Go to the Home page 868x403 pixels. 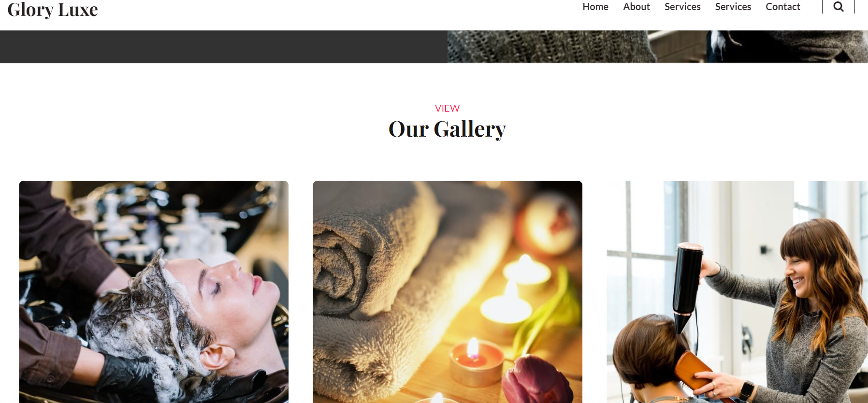click(x=595, y=7)
